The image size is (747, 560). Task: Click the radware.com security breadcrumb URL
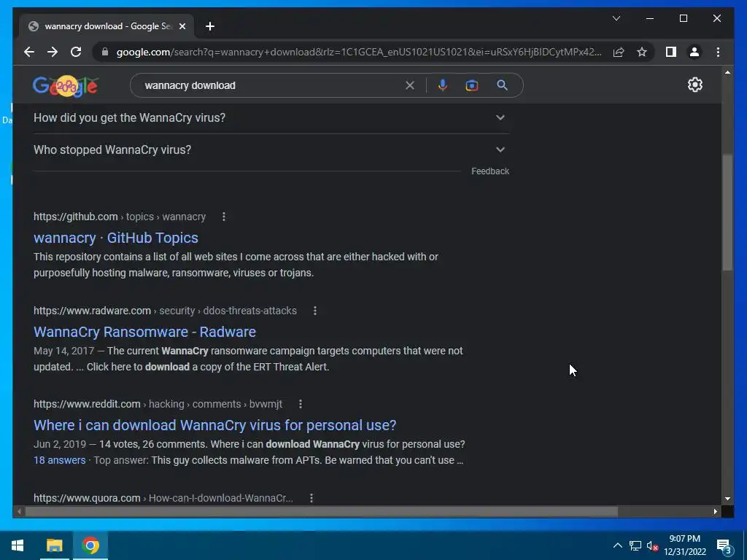point(165,311)
